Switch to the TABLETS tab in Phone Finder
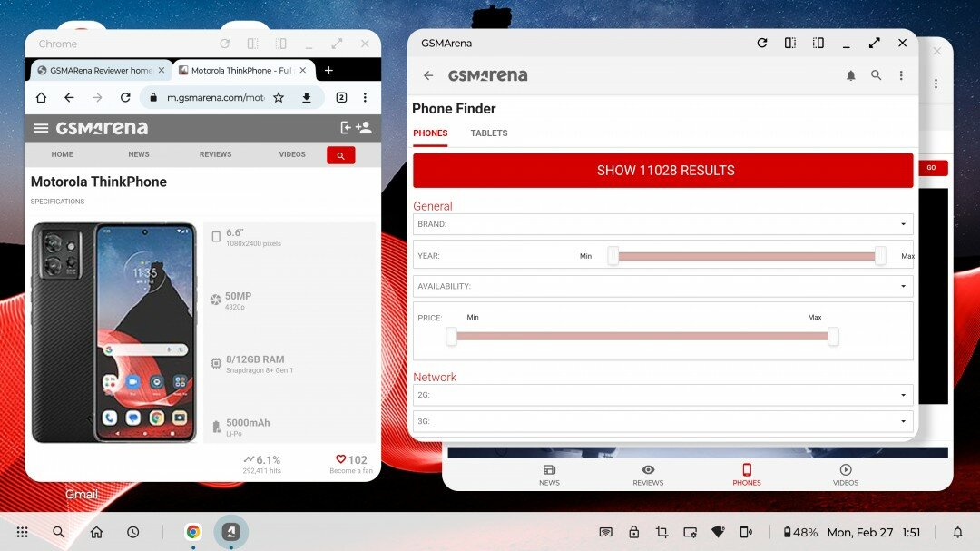Image resolution: width=980 pixels, height=551 pixels. click(489, 133)
